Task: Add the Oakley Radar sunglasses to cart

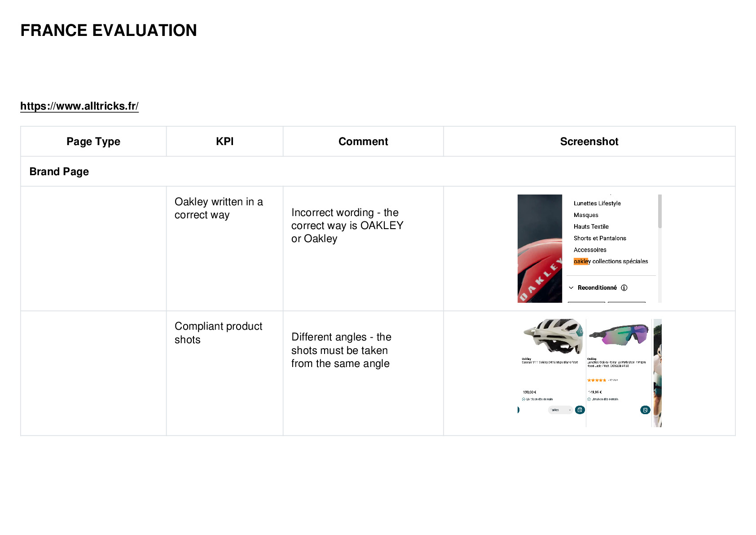Action: click(645, 410)
